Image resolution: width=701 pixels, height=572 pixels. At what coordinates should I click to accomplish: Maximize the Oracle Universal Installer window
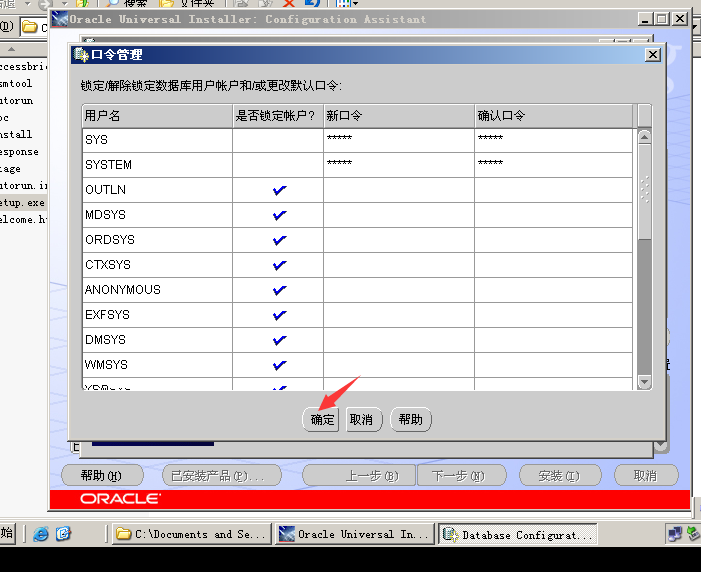click(662, 19)
